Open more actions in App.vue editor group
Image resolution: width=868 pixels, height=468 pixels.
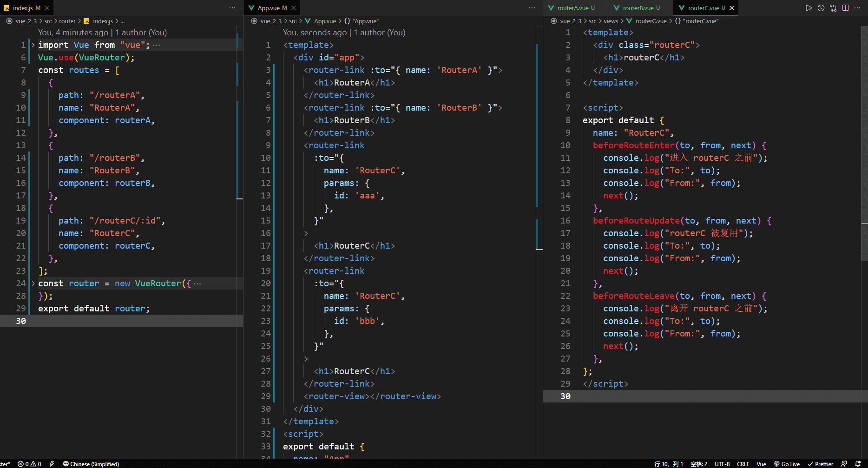(x=532, y=8)
